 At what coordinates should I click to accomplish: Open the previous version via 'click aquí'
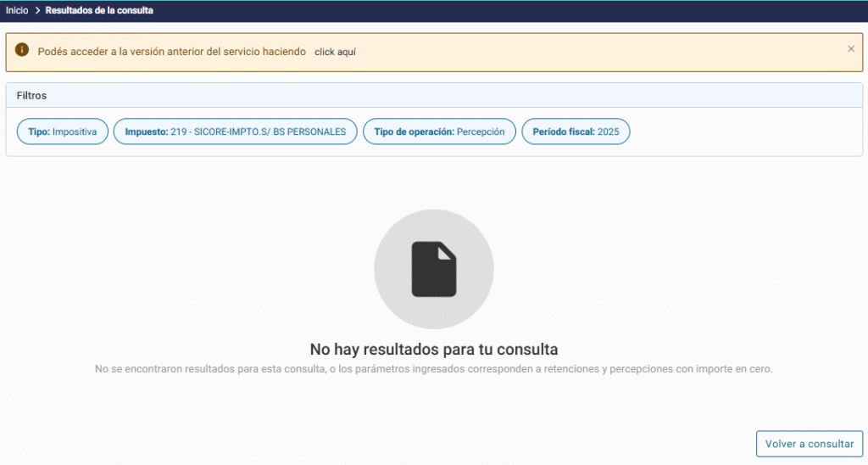[335, 52]
